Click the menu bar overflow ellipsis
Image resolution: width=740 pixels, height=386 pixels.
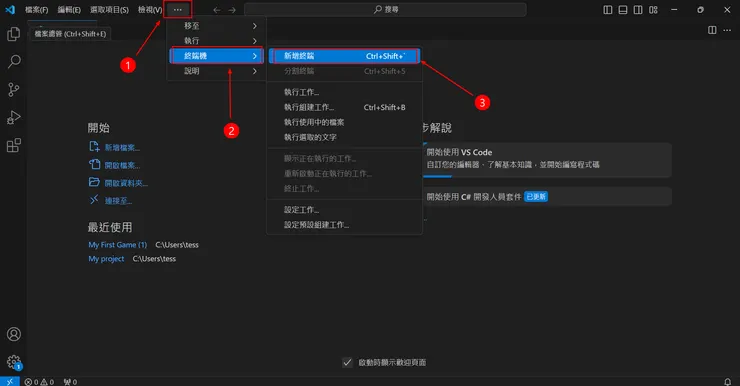tap(177, 9)
